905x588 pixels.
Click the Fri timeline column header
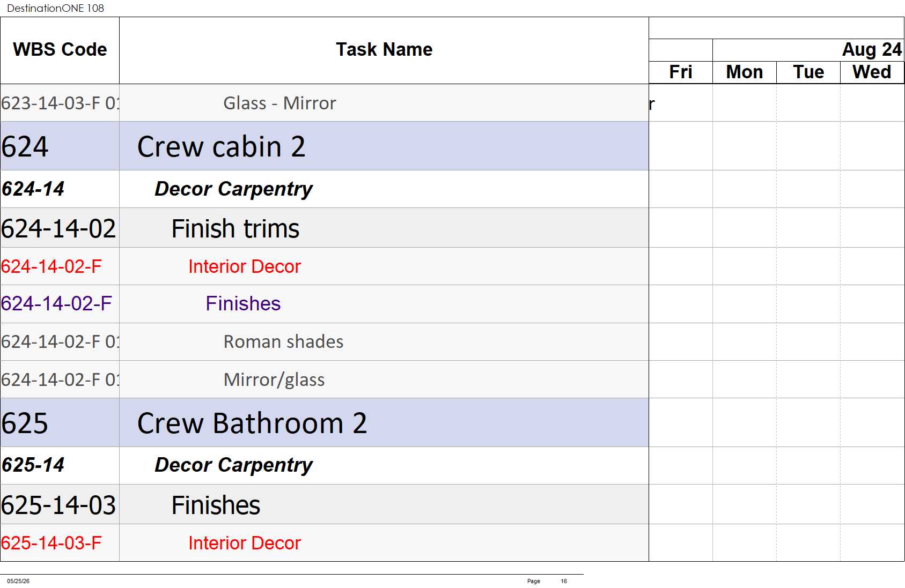click(x=681, y=72)
